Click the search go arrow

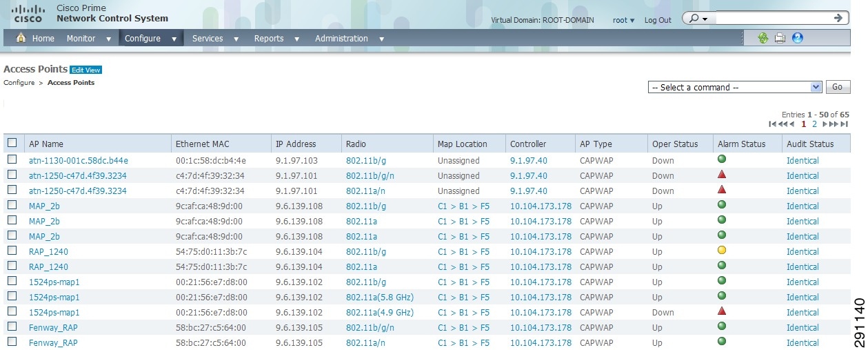click(x=839, y=18)
